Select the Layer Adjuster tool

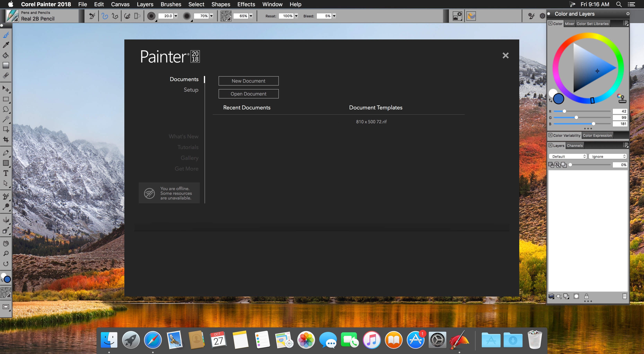click(6, 89)
